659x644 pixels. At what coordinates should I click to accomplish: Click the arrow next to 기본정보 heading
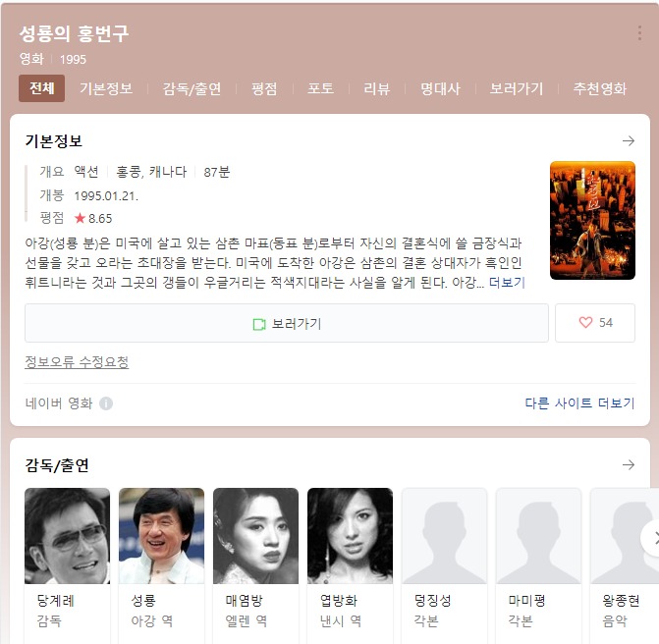click(x=629, y=140)
